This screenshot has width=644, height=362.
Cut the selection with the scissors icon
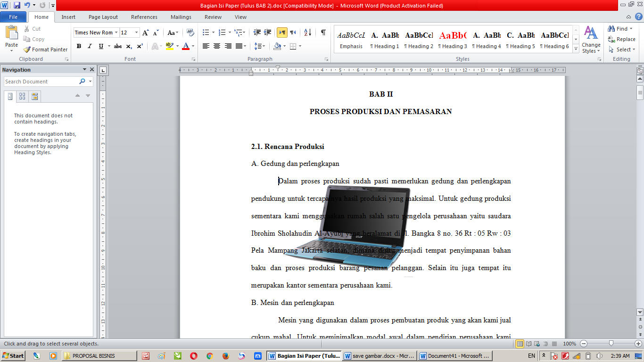coord(26,29)
